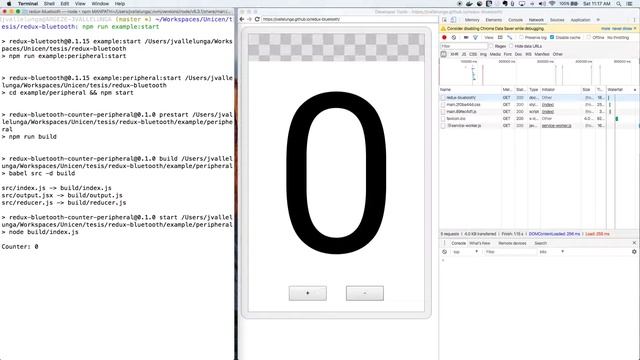The image size is (640, 360).
Task: Go back in the browser
Action: coord(242,19)
